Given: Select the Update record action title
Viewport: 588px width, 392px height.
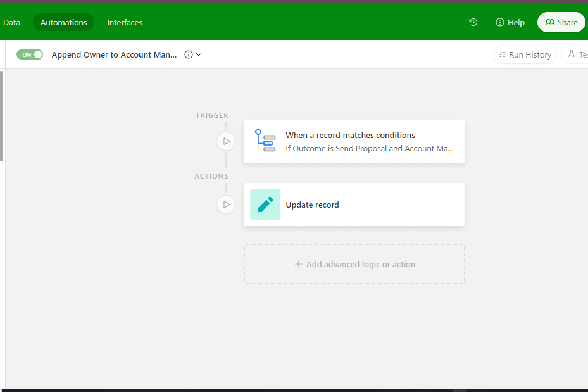Looking at the screenshot, I should tap(312, 205).
